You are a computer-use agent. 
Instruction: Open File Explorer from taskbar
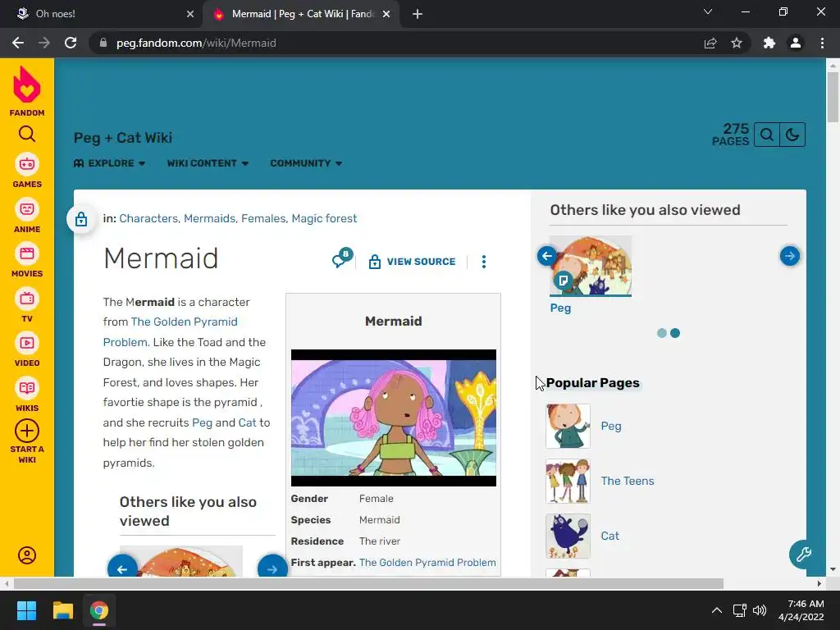coord(62,610)
